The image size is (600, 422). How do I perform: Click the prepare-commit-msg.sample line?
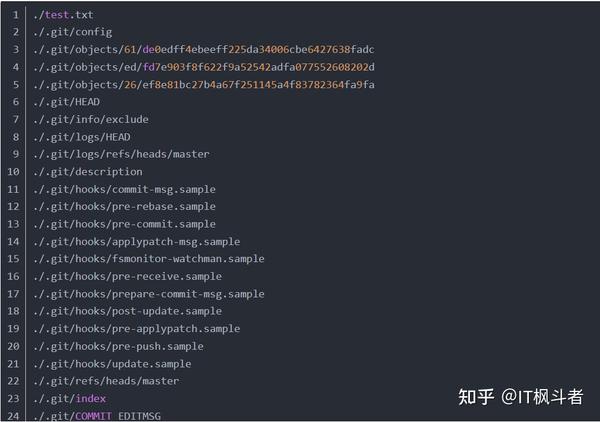coord(148,294)
